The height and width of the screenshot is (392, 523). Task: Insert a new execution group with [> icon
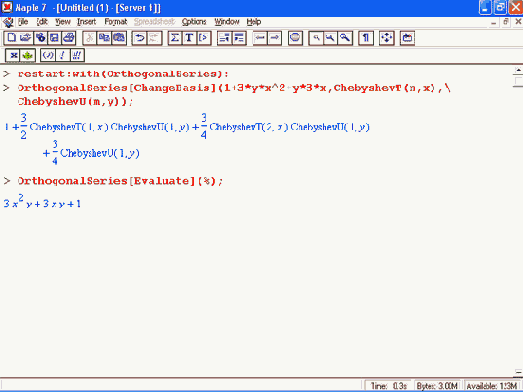[x=204, y=38]
